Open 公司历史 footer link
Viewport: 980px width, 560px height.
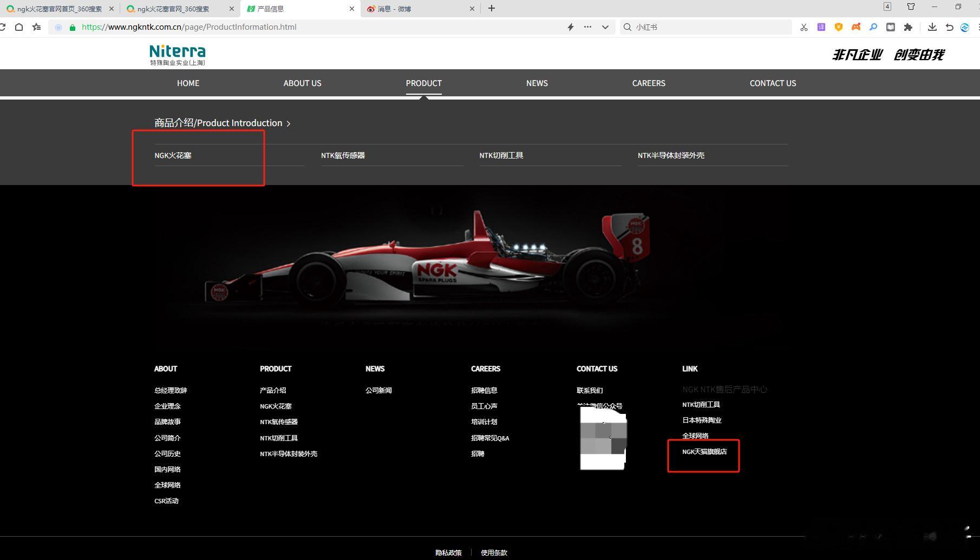pyautogui.click(x=167, y=453)
